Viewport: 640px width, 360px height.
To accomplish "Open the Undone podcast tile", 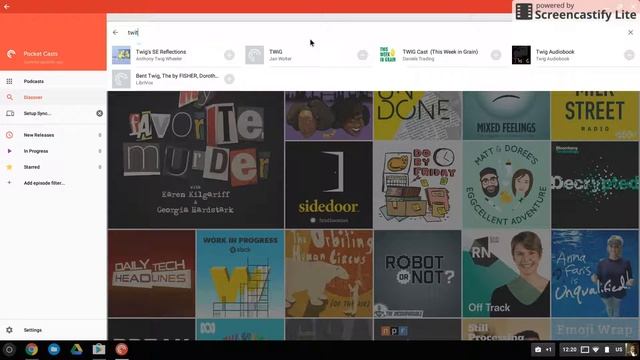I will [x=418, y=116].
